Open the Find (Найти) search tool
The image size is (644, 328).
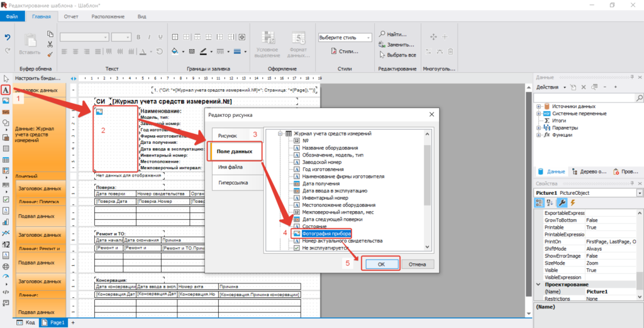(392, 35)
